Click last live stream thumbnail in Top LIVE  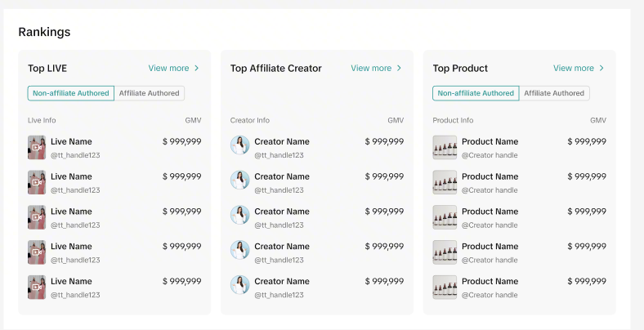pos(37,288)
